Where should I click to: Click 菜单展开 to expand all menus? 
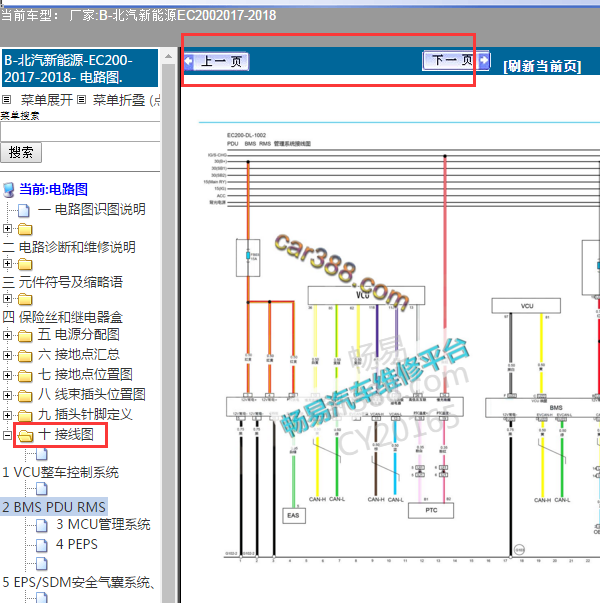coord(47,100)
